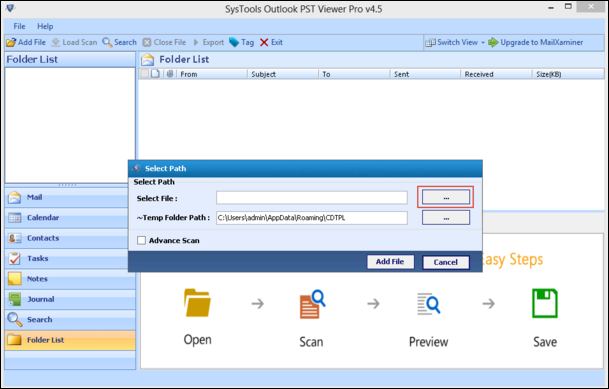Browse for Temp Folder Path location

tap(446, 218)
